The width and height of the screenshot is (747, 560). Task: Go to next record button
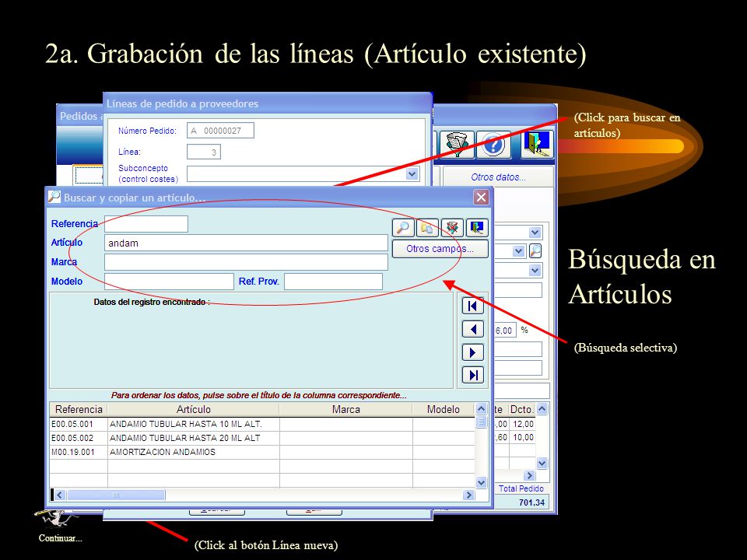pos(472,352)
